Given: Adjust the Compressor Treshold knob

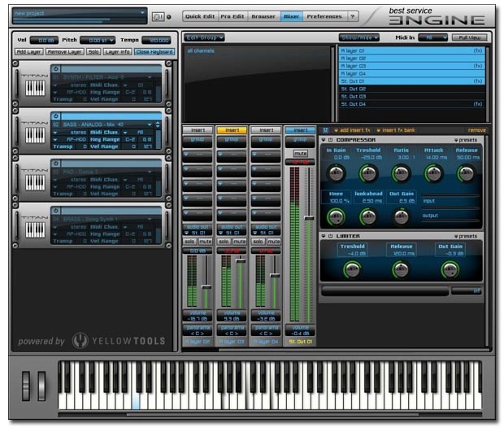Looking at the screenshot, I should (x=368, y=173).
